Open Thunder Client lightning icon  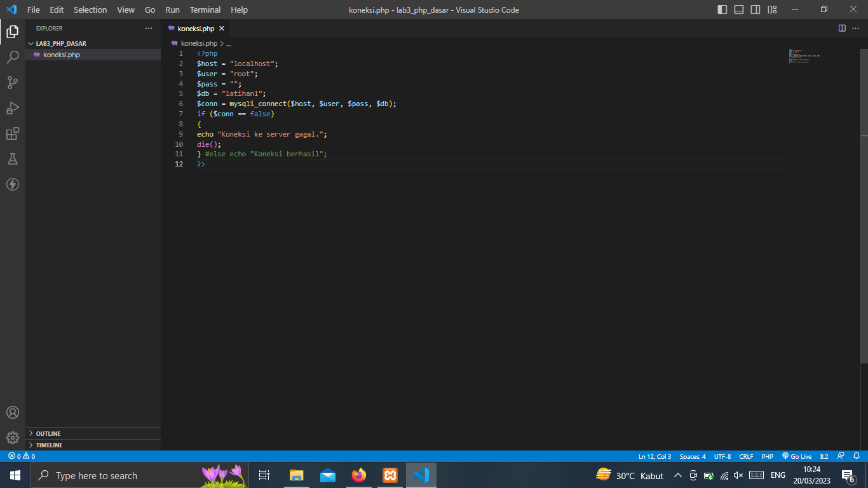pyautogui.click(x=13, y=184)
